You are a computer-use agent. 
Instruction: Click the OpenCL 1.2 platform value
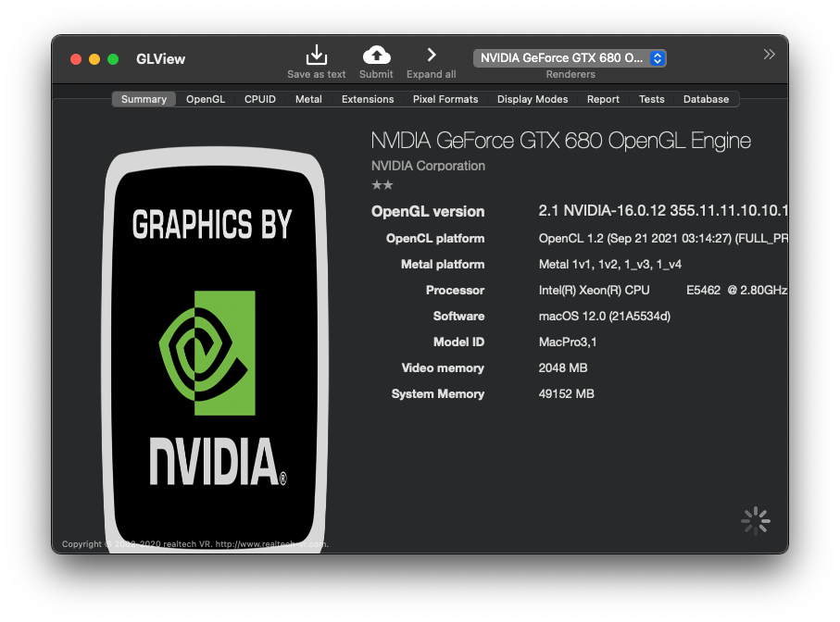click(x=663, y=238)
